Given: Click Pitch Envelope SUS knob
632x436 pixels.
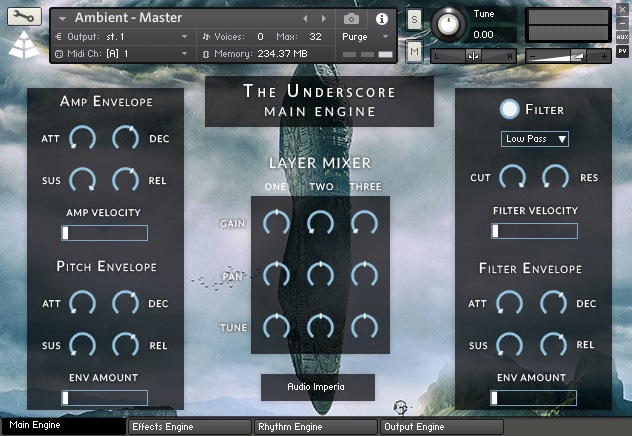Looking at the screenshot, I should click(x=83, y=345).
